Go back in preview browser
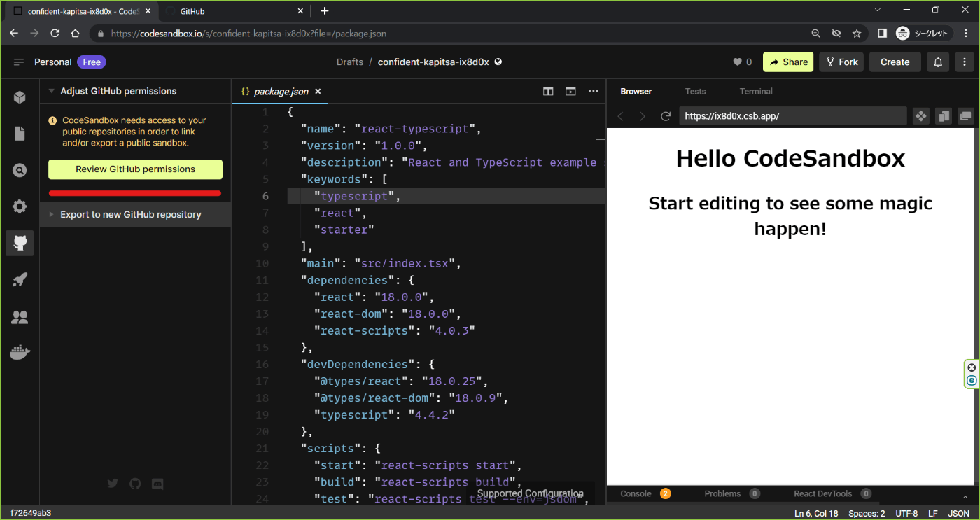 click(620, 116)
